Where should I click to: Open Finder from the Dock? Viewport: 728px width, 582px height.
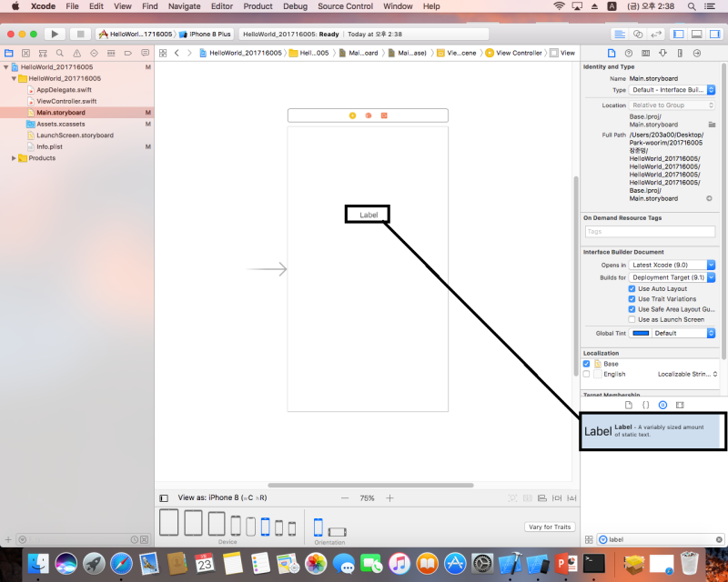(x=38, y=564)
